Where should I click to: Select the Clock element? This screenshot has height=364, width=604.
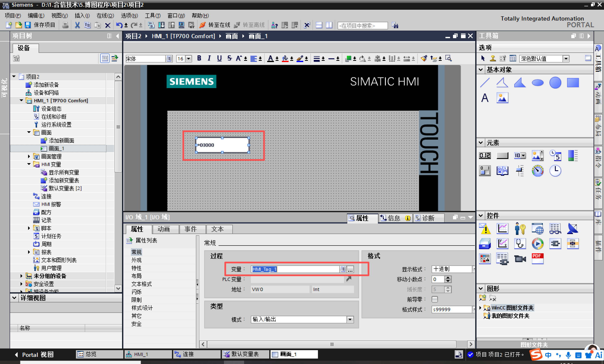click(x=555, y=171)
